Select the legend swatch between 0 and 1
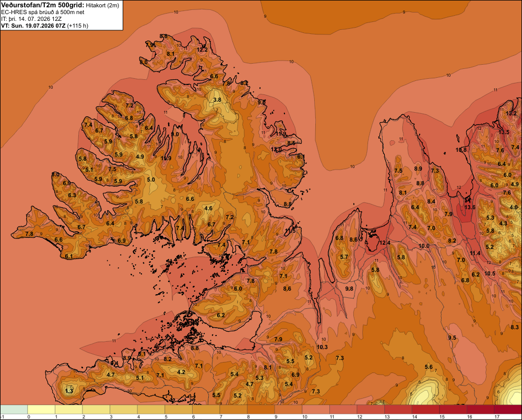The image size is (522, 420). (41, 410)
